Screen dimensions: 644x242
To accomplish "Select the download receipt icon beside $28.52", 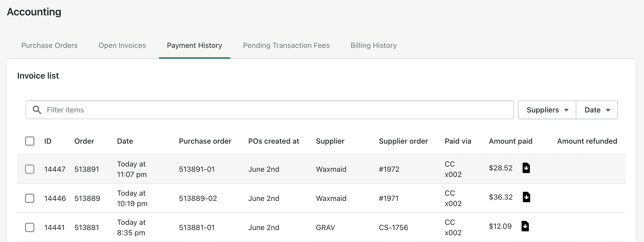I will point(527,168).
